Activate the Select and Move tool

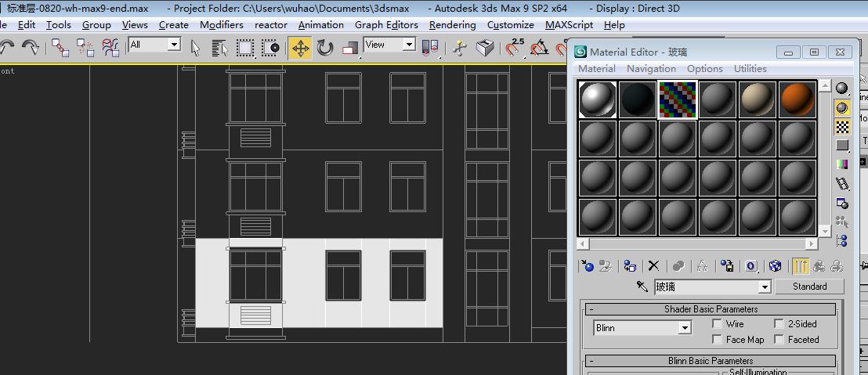click(300, 48)
